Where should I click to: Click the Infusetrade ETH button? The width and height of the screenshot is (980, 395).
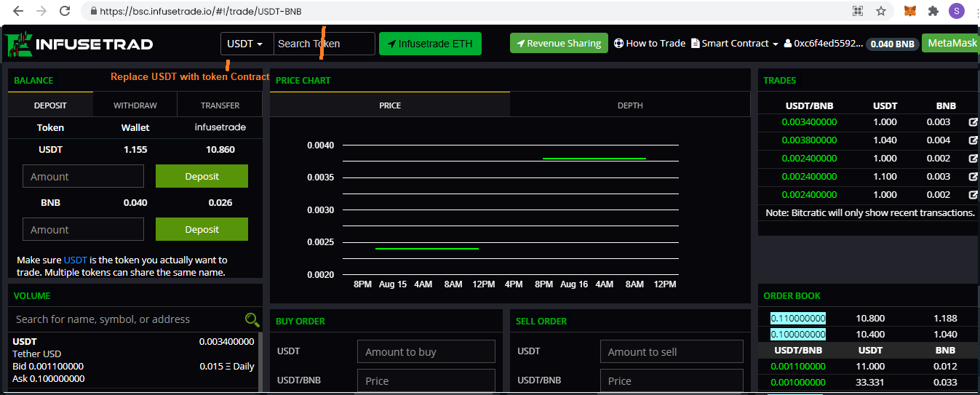tap(430, 44)
